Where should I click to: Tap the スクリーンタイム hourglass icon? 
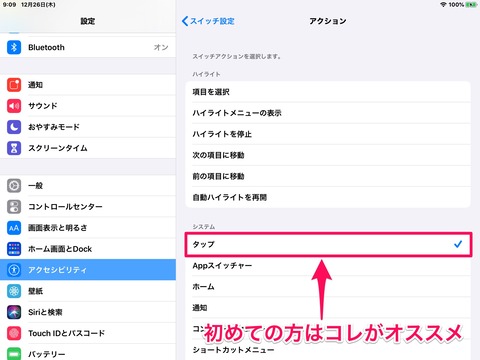pos(14,148)
